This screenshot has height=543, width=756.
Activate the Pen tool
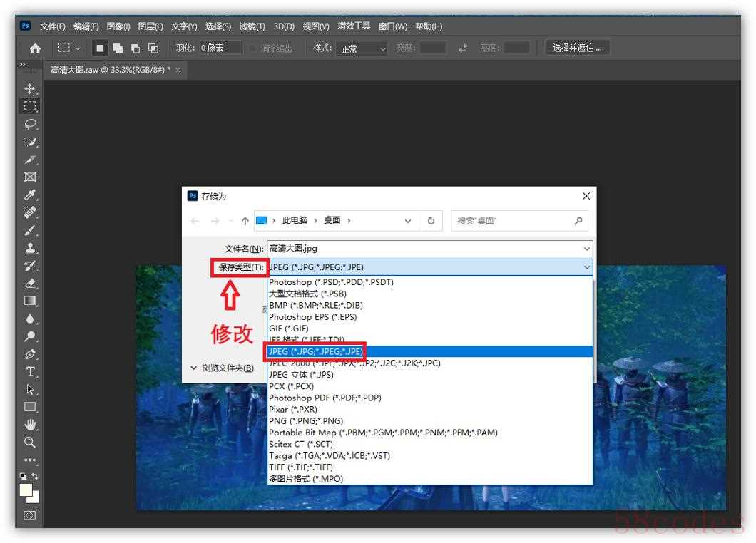point(30,354)
